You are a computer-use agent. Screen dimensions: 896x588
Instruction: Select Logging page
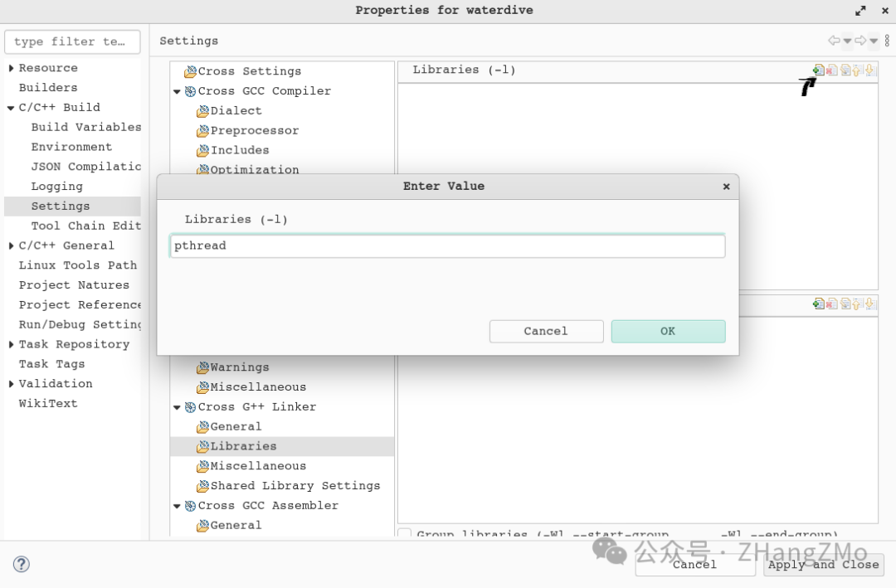[57, 187]
